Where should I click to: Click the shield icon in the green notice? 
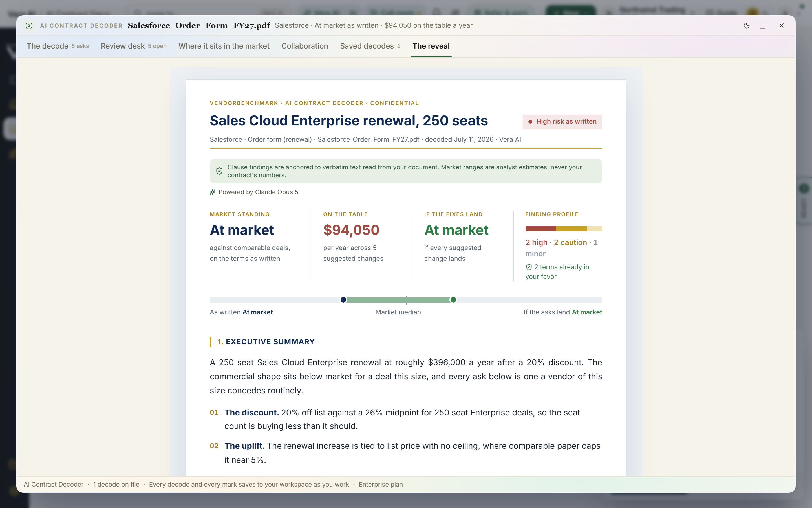(219, 171)
